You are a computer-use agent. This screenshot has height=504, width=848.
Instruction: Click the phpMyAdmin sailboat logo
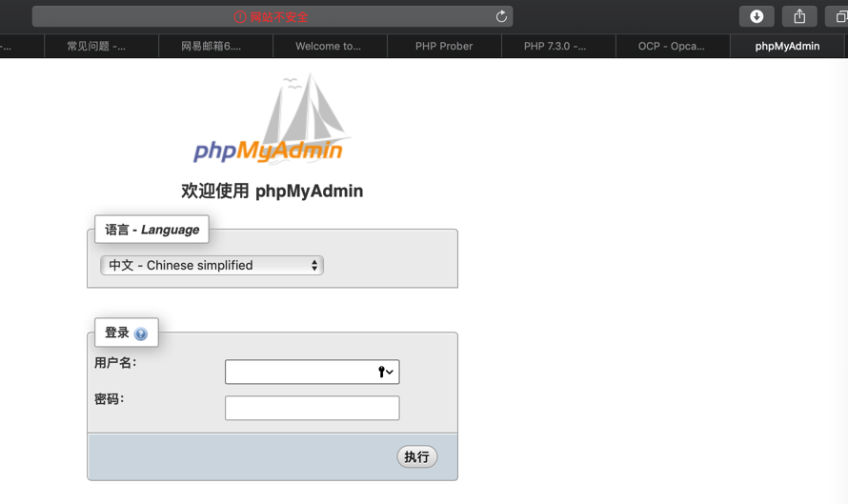(273, 118)
